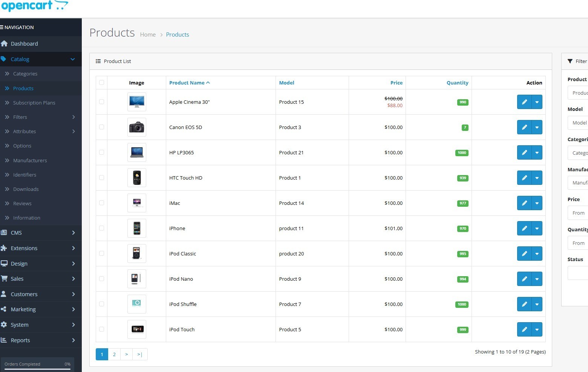Edit the iPhone product row
Image resolution: width=588 pixels, height=372 pixels.
coord(524,228)
